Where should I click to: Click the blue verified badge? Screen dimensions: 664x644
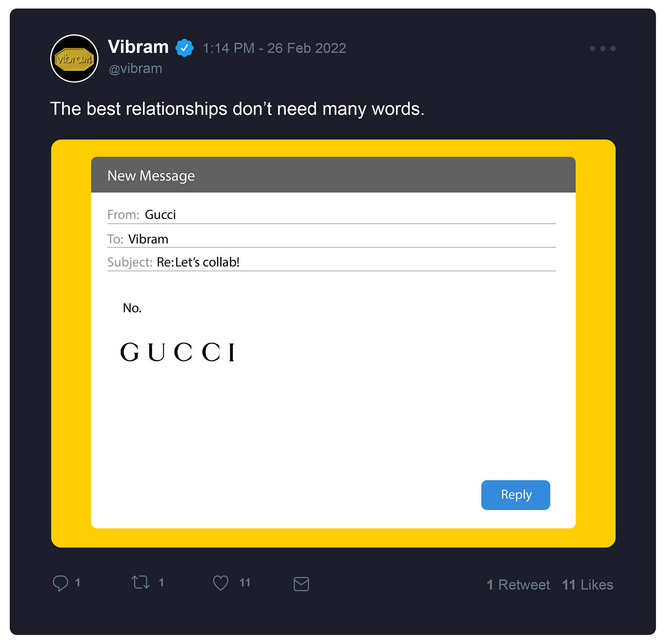click(x=184, y=48)
